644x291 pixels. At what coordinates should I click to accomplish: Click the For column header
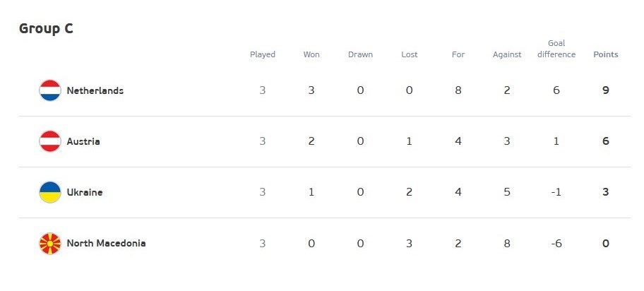tap(458, 54)
